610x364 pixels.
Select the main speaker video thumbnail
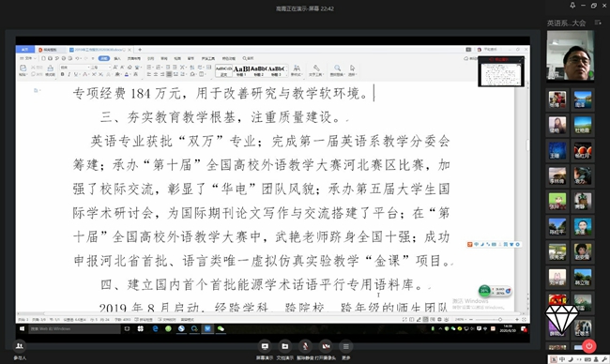571,55
